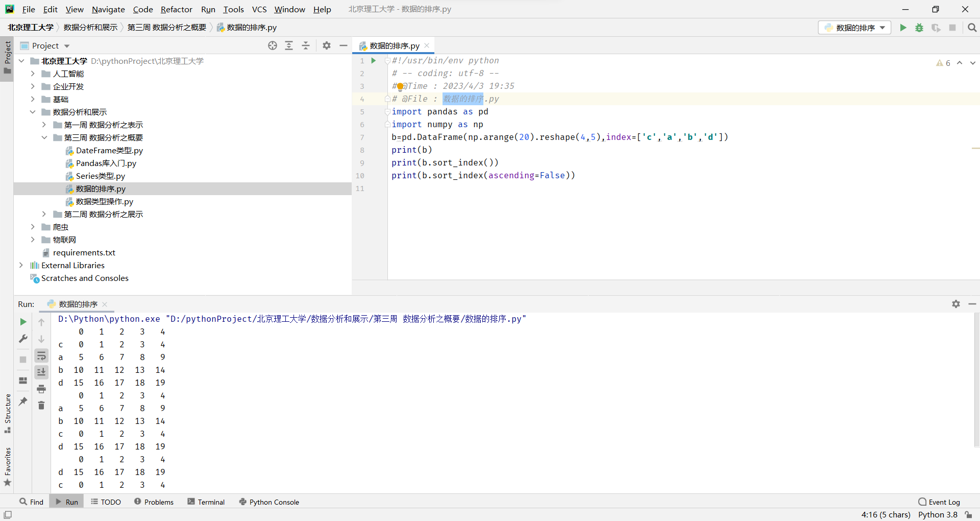Open run configuration wrench icon
This screenshot has width=980, height=521.
23,338
